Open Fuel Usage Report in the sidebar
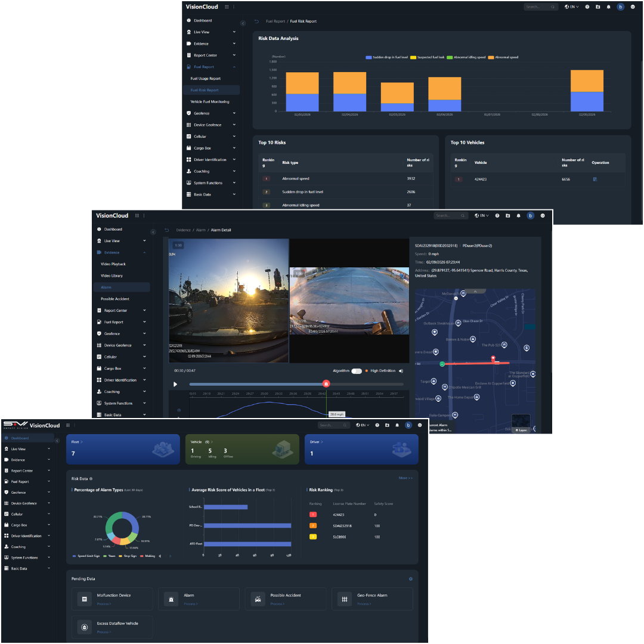The height and width of the screenshot is (644, 644). coord(206,79)
